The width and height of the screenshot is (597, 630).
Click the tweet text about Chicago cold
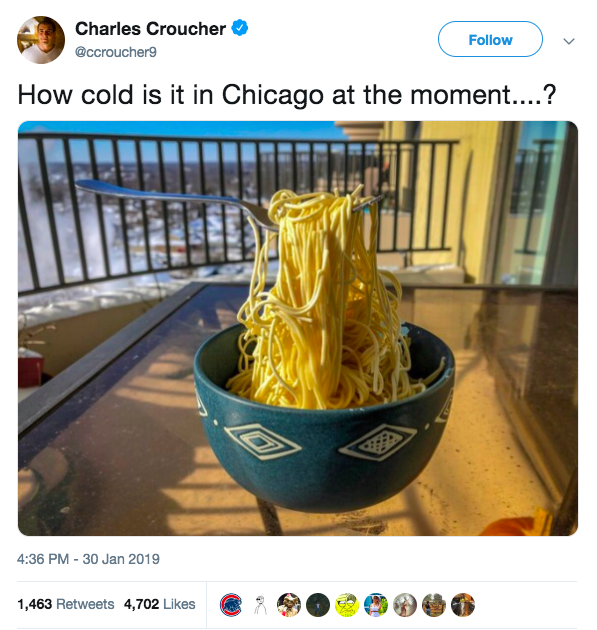point(286,95)
